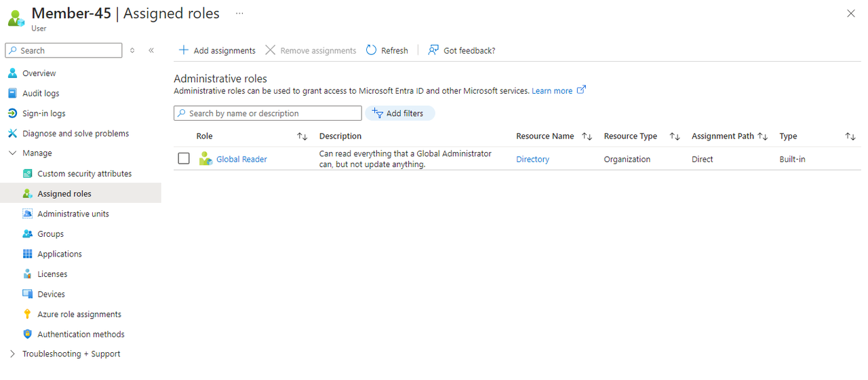The image size is (868, 380).
Task: Click Add assignments button
Action: (217, 51)
